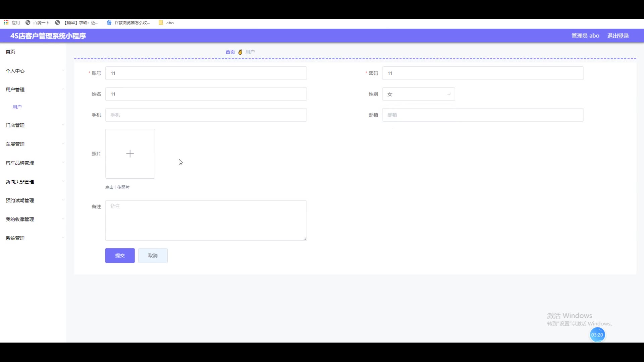
Task: Go to 首页 in the sidebar
Action: point(10,52)
